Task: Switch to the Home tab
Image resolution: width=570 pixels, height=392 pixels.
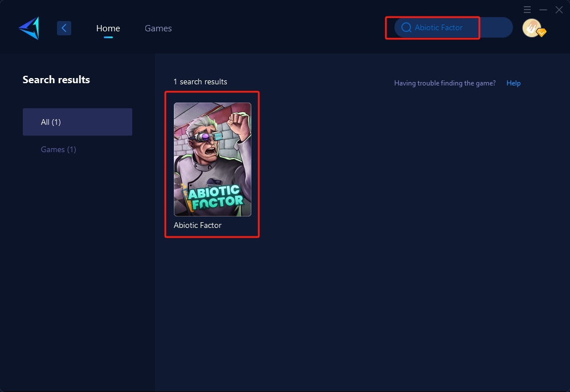Action: click(x=108, y=28)
